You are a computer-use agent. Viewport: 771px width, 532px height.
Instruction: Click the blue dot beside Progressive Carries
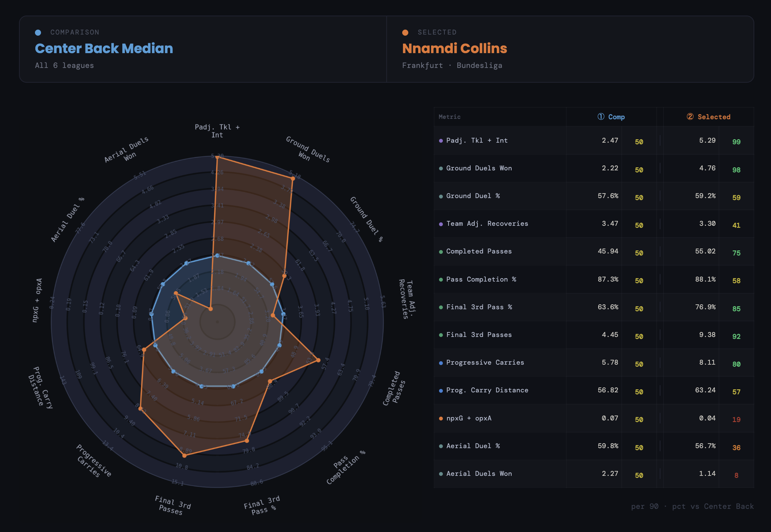441,363
